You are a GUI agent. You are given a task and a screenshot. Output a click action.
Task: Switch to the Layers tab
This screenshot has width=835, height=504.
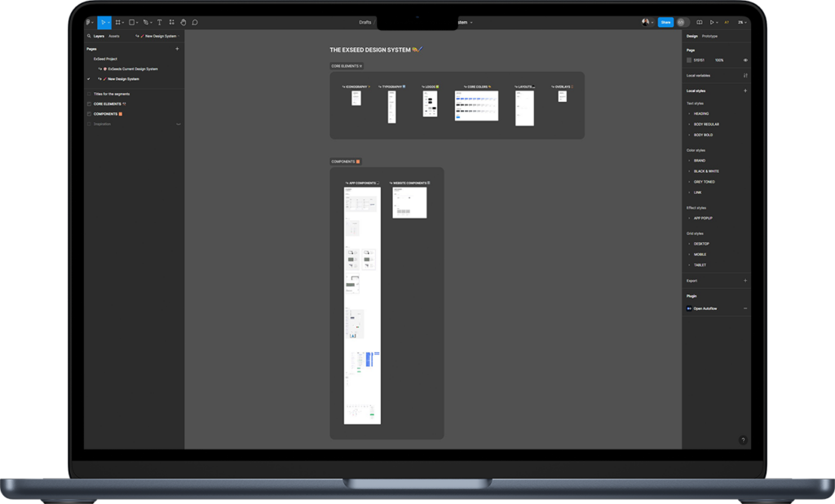[99, 36]
